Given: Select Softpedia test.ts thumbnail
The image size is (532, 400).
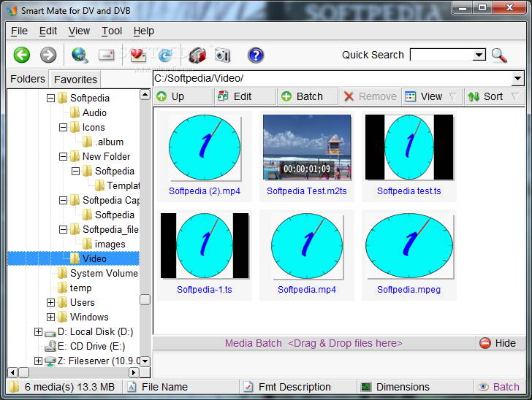Looking at the screenshot, I should [x=409, y=147].
